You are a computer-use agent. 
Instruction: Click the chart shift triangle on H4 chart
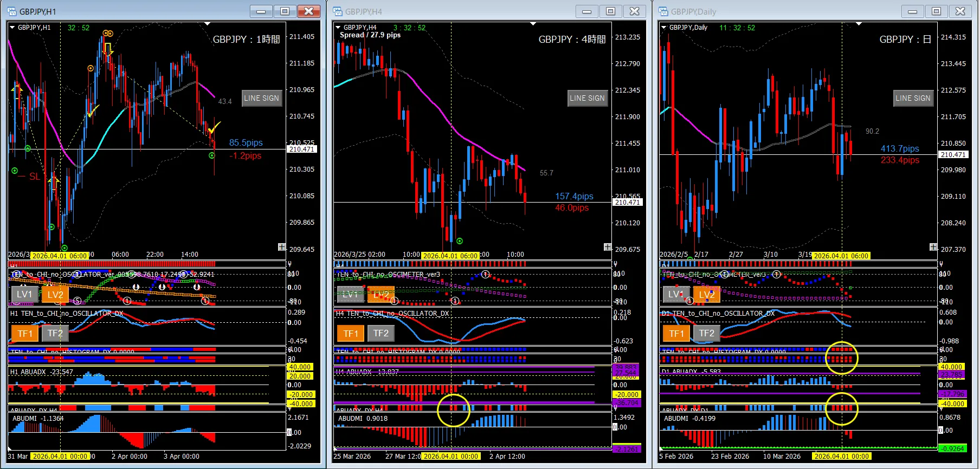click(x=533, y=24)
